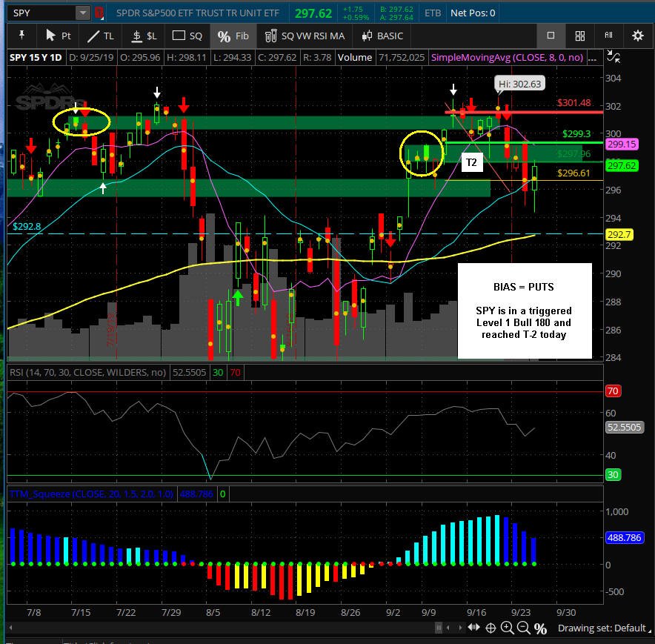Click the ETB label in header
655x644 pixels.
(433, 13)
